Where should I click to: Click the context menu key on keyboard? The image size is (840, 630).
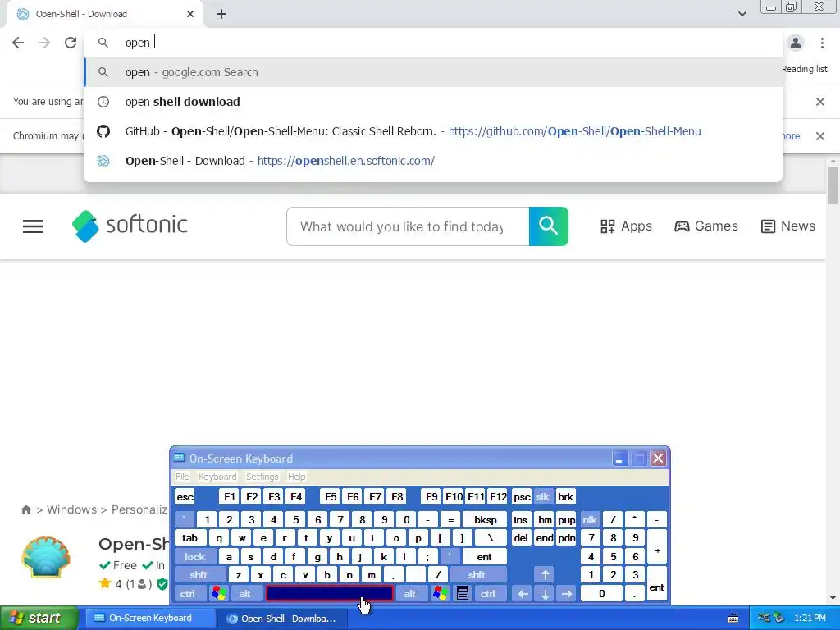(x=463, y=594)
